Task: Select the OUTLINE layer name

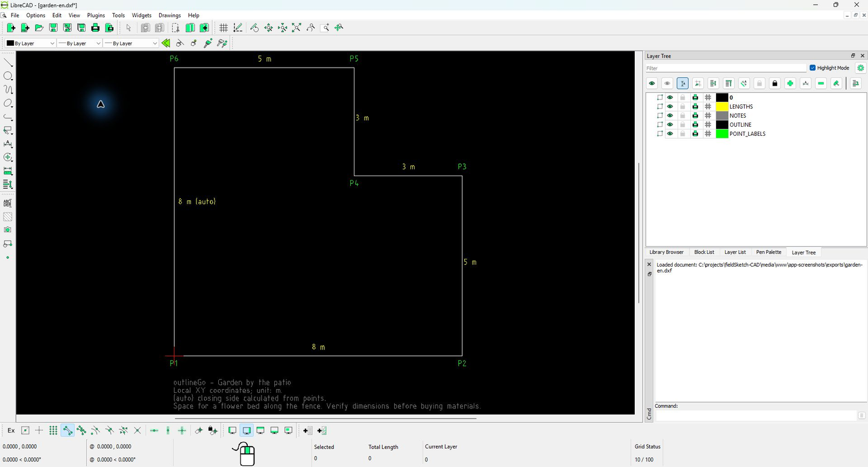Action: click(x=740, y=125)
